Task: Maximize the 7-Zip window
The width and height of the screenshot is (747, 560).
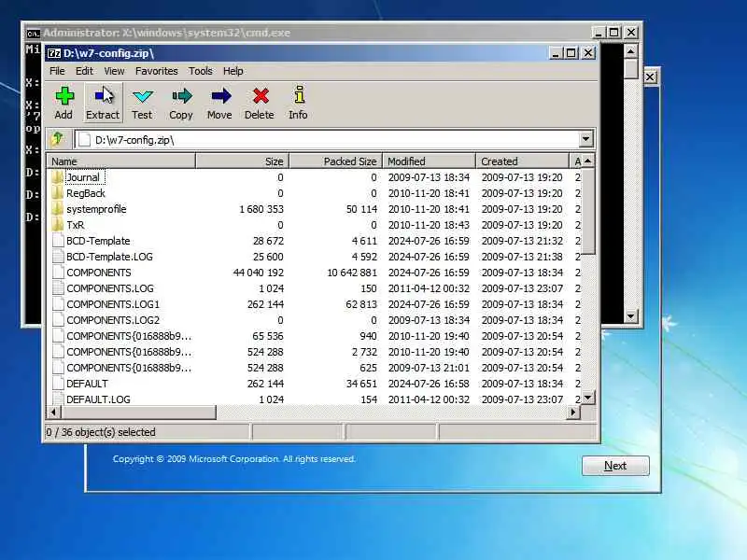Action: (571, 53)
